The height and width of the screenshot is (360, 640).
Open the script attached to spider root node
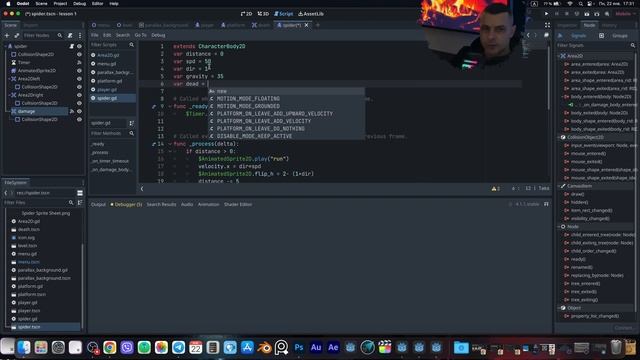(72, 46)
